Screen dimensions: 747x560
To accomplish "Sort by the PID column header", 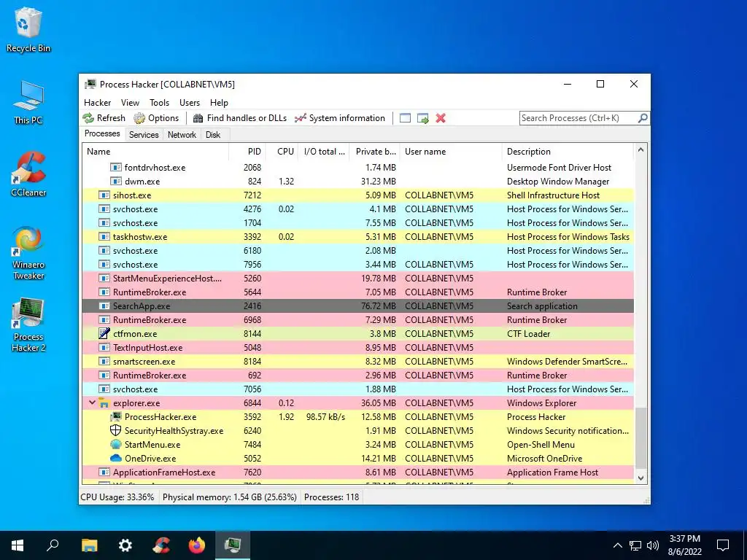I will click(x=247, y=152).
